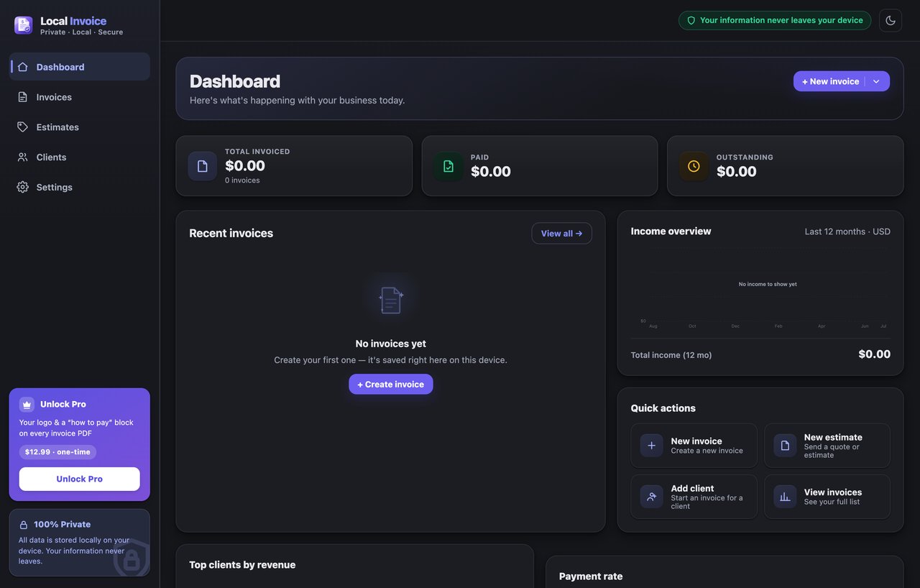Click the privacy shield status badge
This screenshot has height=588, width=920.
point(775,20)
